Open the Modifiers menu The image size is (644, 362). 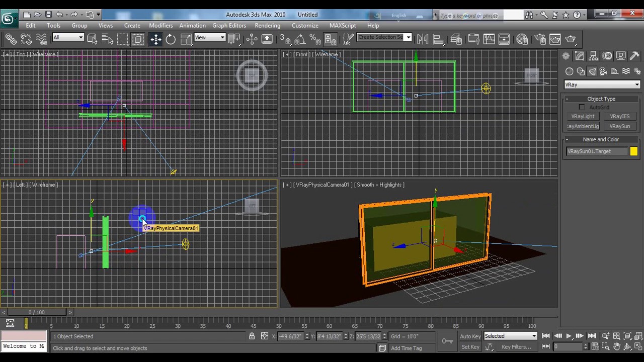tap(161, 25)
